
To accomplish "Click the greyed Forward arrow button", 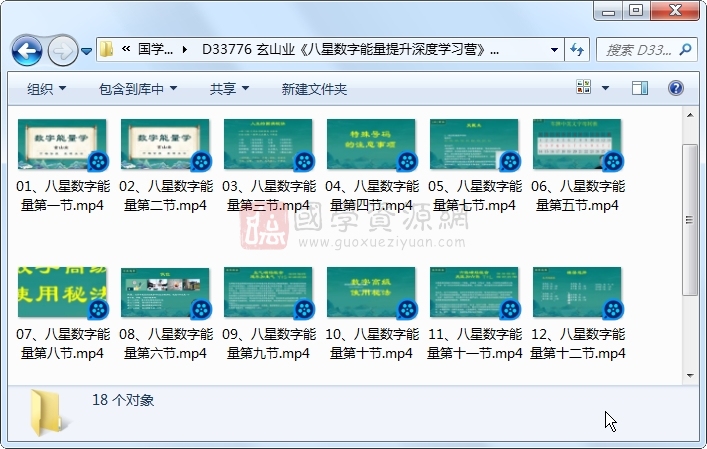I will (x=62, y=50).
